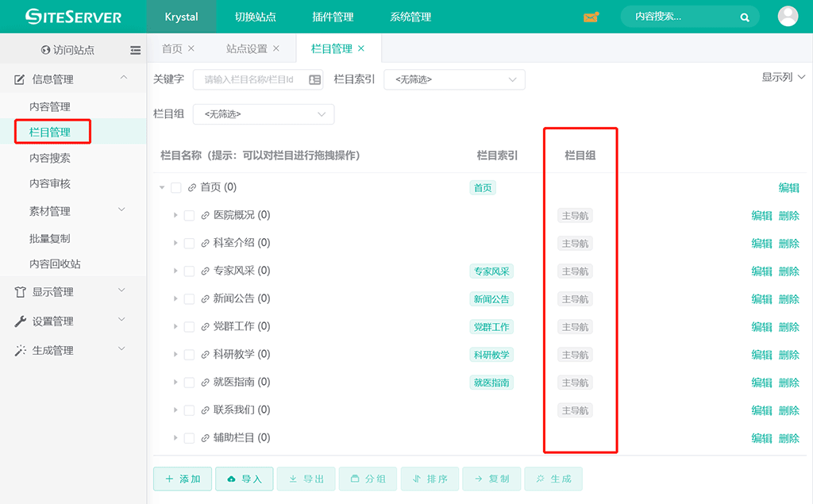Viewport: 813px width, 504px height.
Task: Open the 栏目索引 filter dropdown
Action: 454,79
